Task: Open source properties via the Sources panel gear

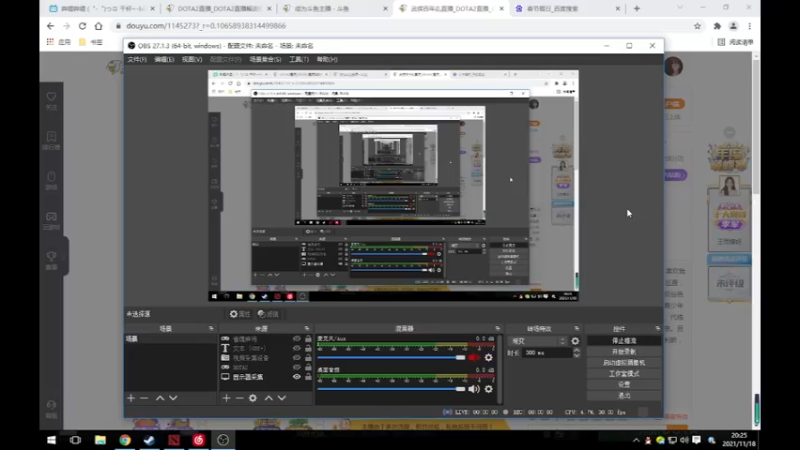Action: click(253, 398)
